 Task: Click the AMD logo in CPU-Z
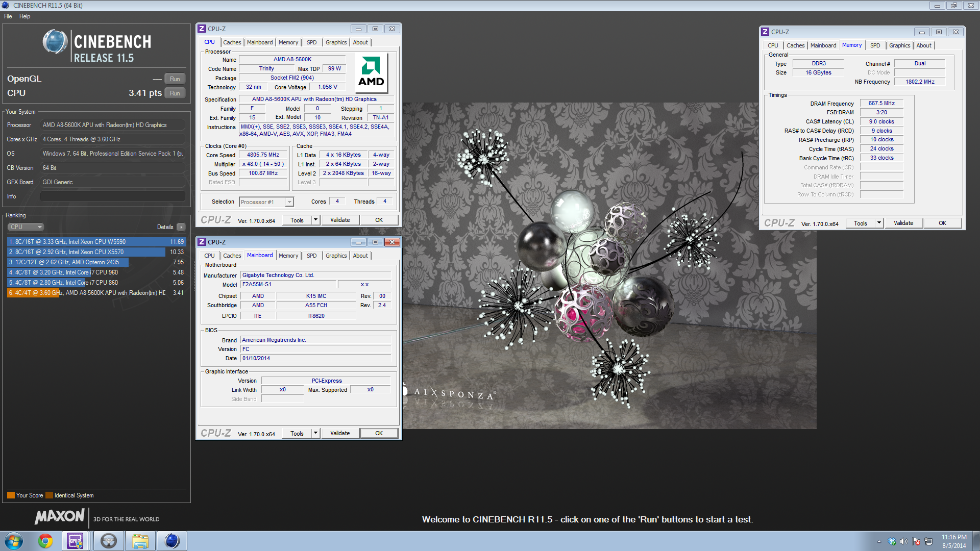(371, 72)
